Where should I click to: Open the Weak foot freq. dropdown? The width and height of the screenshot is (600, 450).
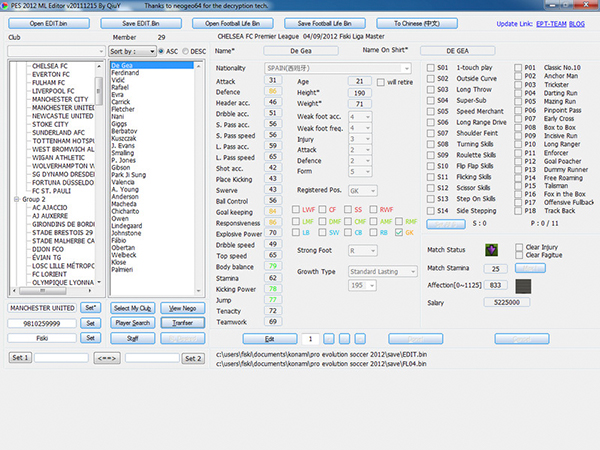pyautogui.click(x=360, y=128)
